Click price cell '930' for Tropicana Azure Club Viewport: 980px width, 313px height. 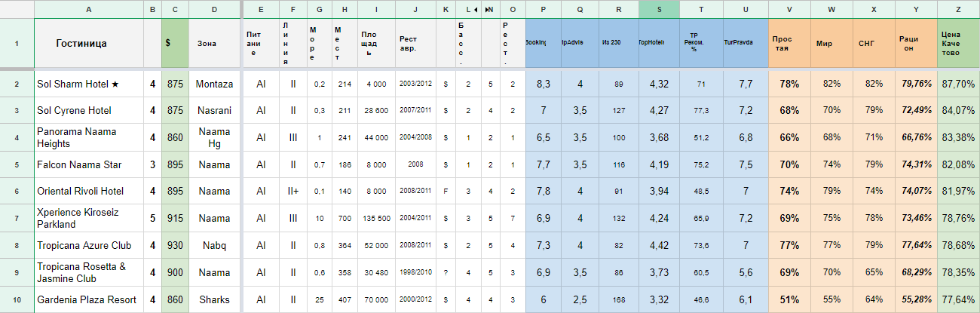(175, 245)
